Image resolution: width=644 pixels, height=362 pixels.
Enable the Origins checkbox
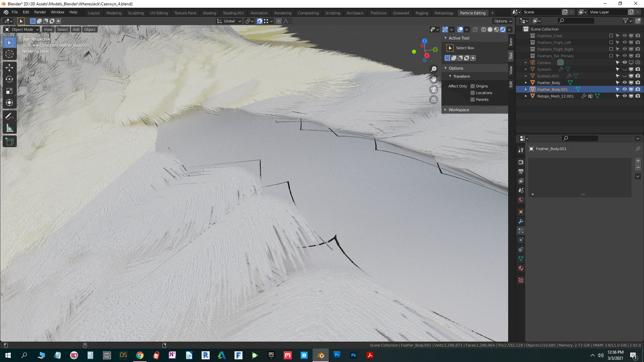[473, 86]
